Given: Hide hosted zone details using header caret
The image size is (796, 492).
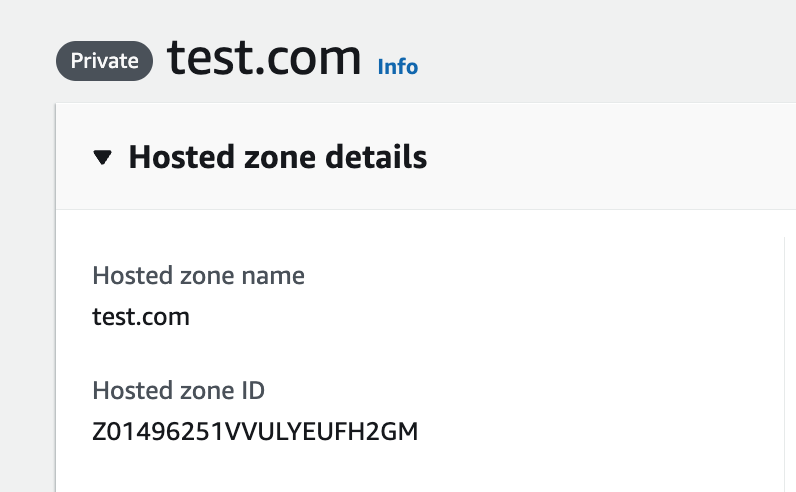Looking at the screenshot, I should point(101,157).
